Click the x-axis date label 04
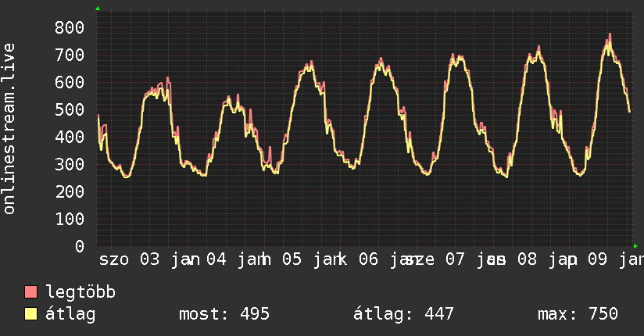Viewport: 644px width, 336px height. [x=216, y=259]
